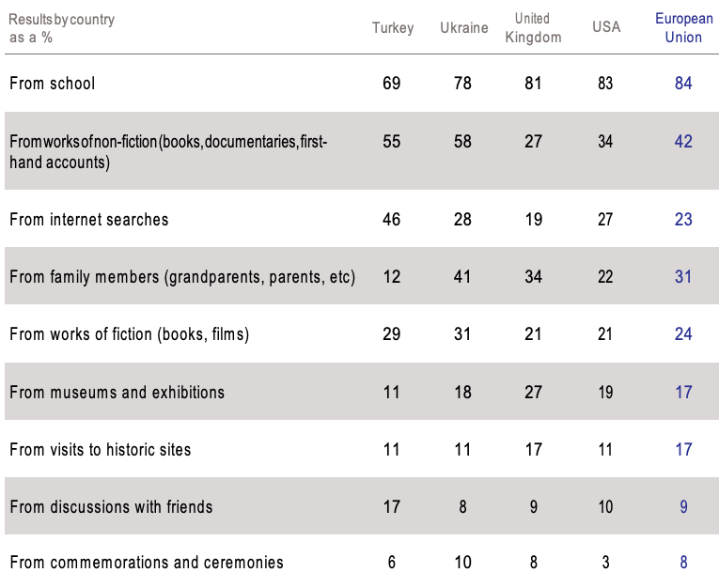Screen dimensions: 719x588
Task: Click the 'From discussions with friends' row label
Action: (x=111, y=506)
